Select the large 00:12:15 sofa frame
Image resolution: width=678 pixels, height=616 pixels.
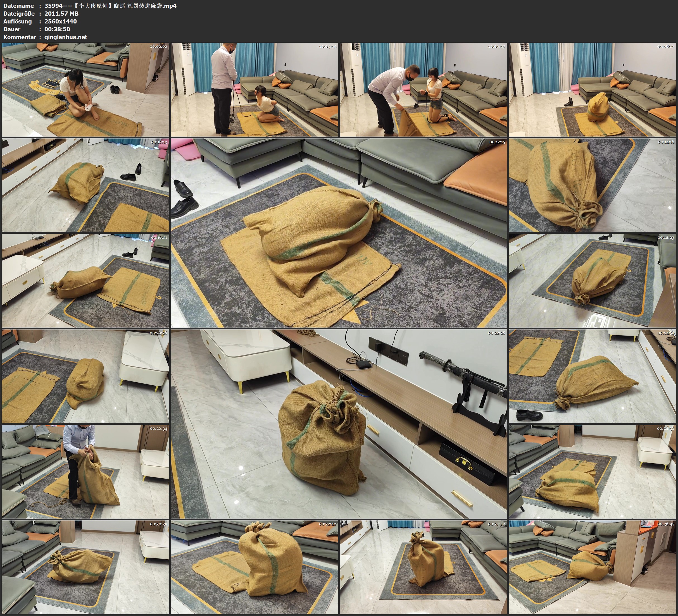coord(339,233)
